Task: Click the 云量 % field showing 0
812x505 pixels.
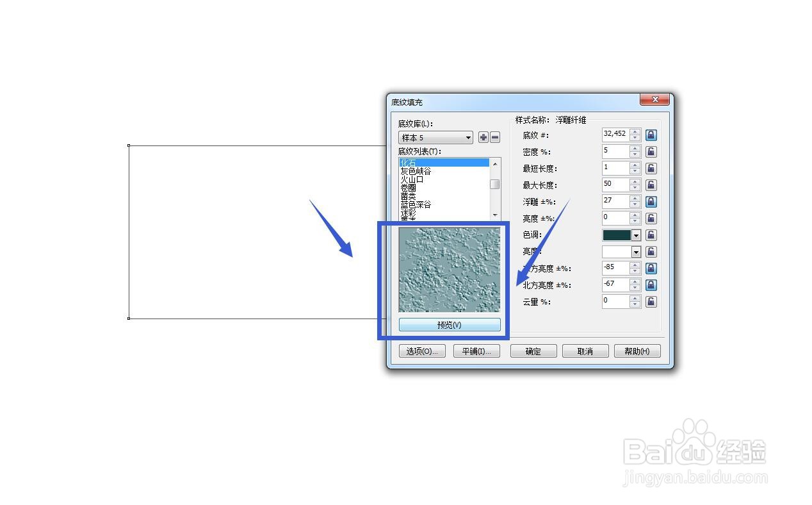Action: (x=615, y=301)
